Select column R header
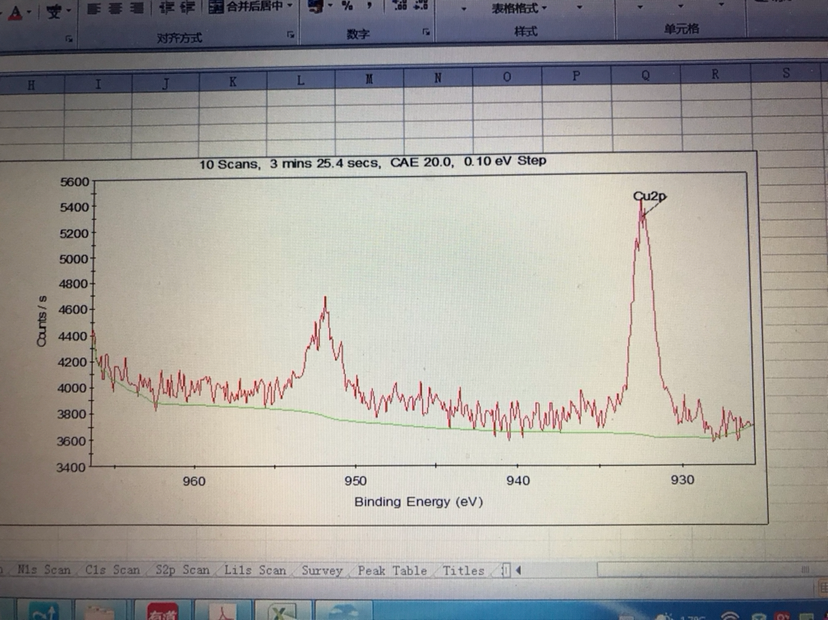Screen dimensions: 828x620 (x=715, y=74)
